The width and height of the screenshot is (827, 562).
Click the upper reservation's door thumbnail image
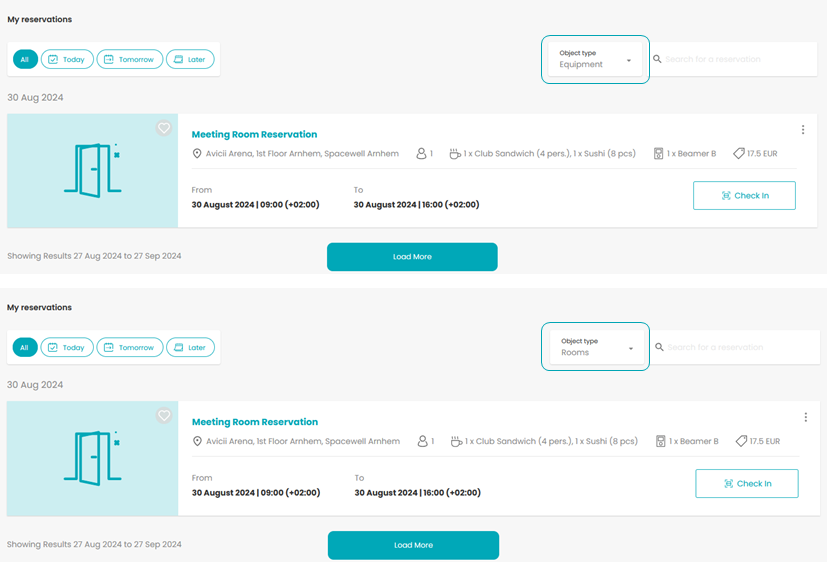click(93, 171)
